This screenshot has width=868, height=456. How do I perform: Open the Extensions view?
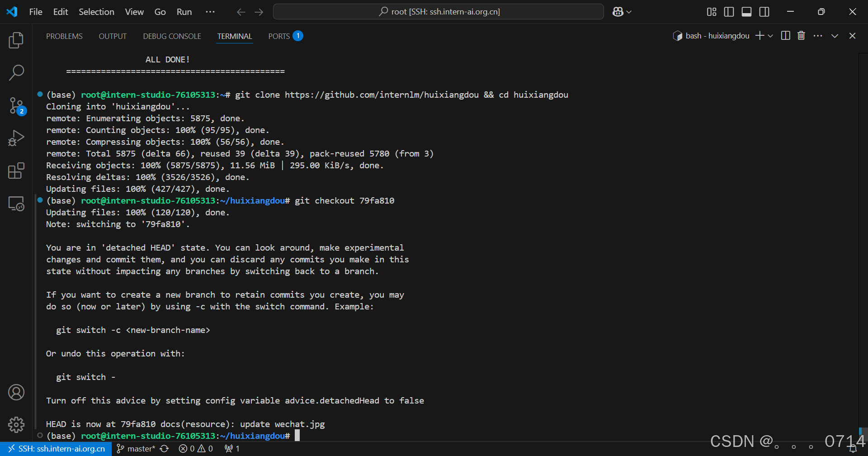pyautogui.click(x=16, y=171)
